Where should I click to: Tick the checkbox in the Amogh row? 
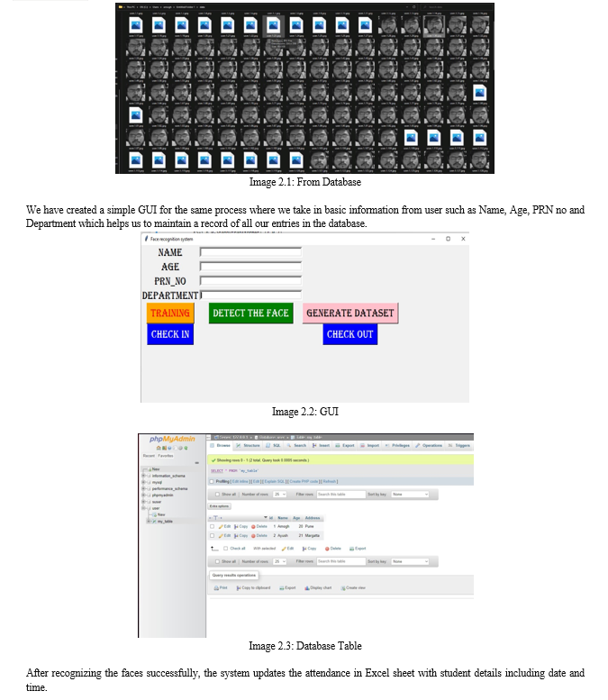[212, 527]
